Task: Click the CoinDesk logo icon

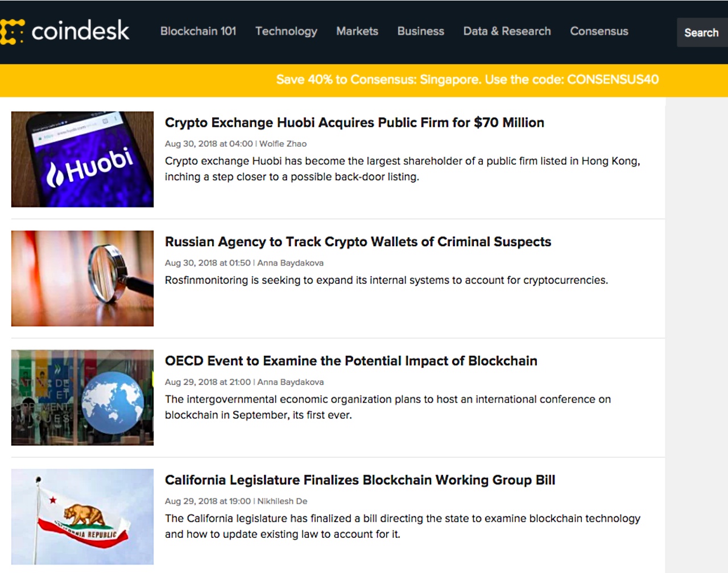Action: (x=12, y=31)
